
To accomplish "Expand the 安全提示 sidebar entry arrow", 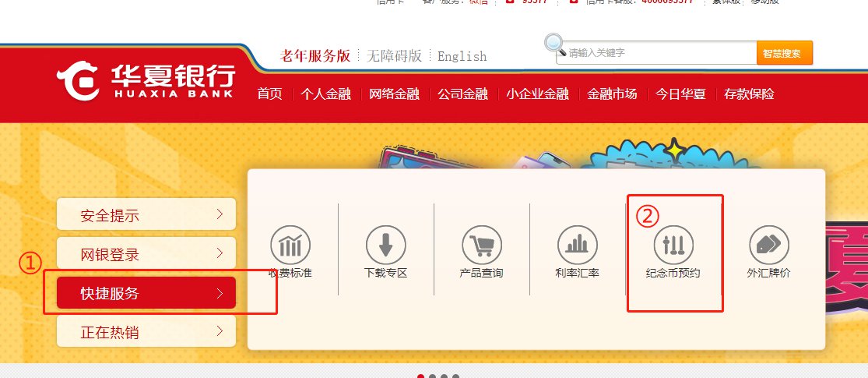I will coord(220,214).
